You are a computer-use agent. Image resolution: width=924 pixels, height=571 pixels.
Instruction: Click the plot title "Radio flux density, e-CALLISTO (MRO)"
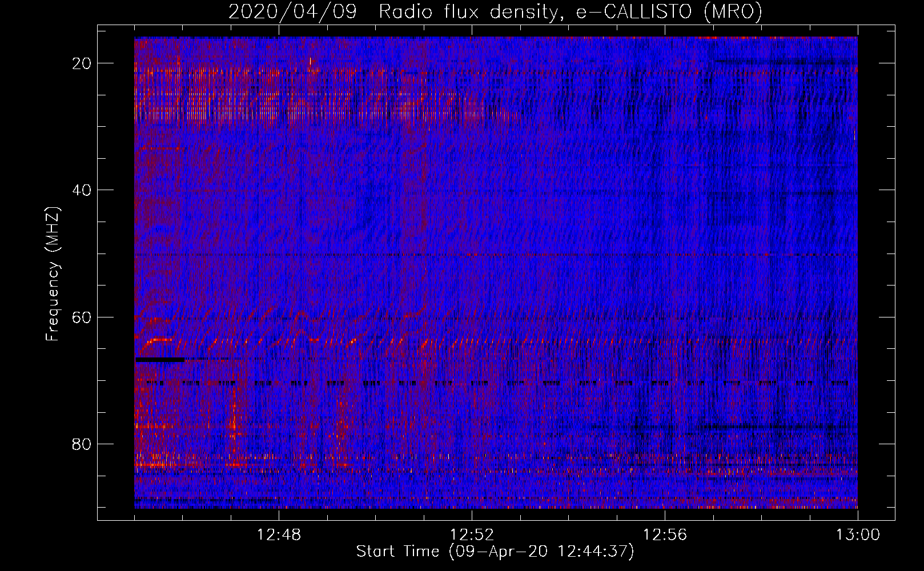(571, 11)
